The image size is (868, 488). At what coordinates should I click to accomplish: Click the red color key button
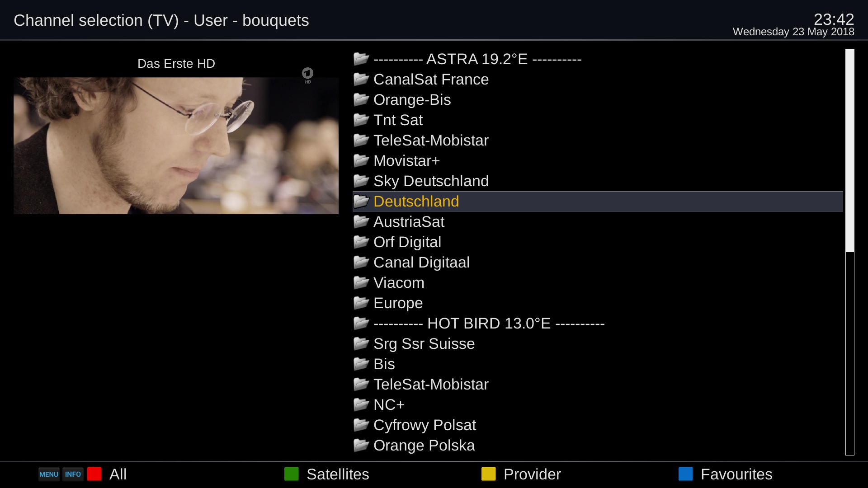[94, 474]
